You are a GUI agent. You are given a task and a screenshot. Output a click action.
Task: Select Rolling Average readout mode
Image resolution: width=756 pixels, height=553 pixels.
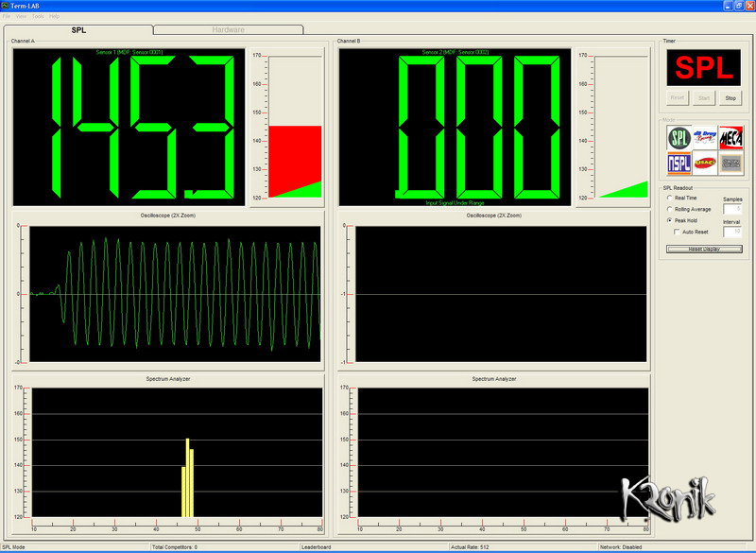(670, 209)
